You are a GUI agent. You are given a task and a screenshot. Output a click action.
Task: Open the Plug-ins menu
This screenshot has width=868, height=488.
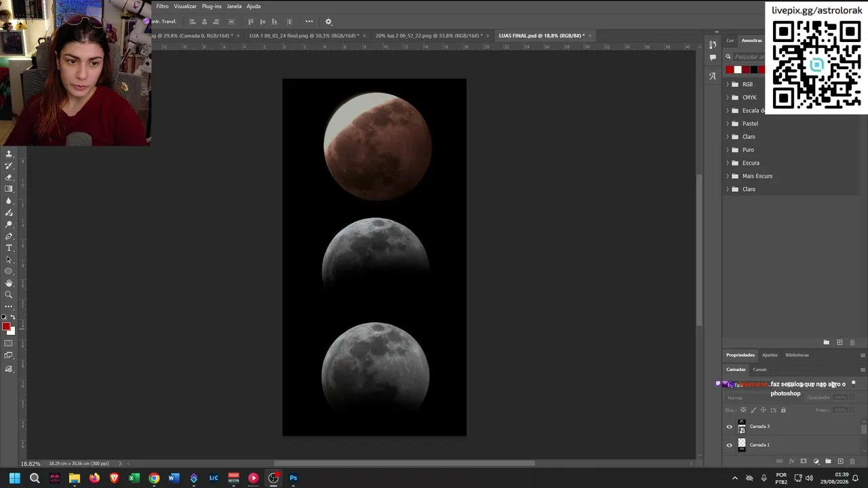click(212, 6)
